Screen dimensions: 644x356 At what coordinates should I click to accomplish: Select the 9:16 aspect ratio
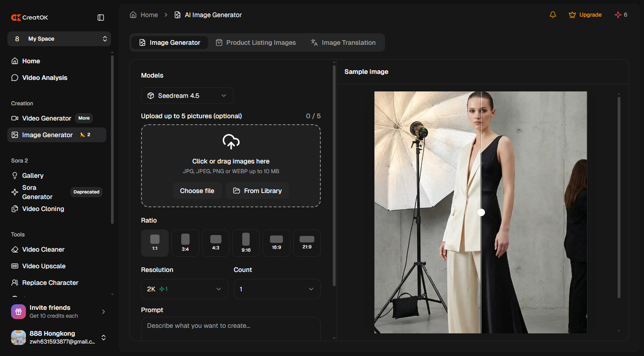(x=246, y=243)
